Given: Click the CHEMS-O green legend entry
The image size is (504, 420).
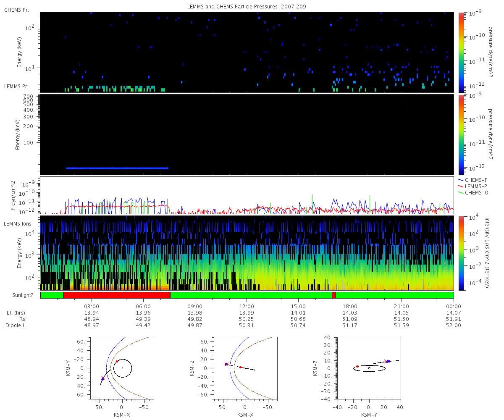Looking at the screenshot, I should click(x=473, y=192).
